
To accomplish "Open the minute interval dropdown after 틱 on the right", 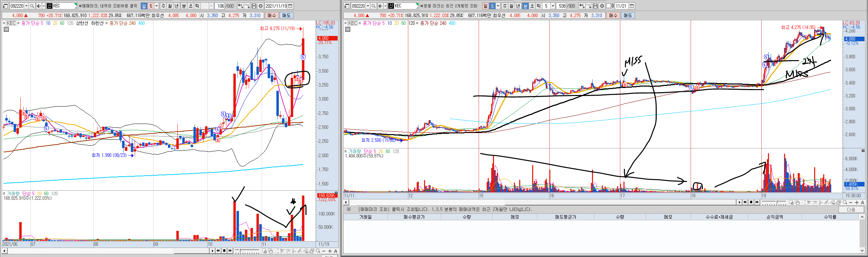I will [553, 6].
